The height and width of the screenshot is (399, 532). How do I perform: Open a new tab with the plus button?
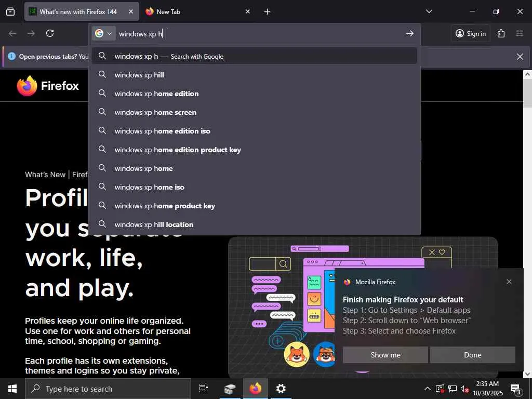click(268, 12)
